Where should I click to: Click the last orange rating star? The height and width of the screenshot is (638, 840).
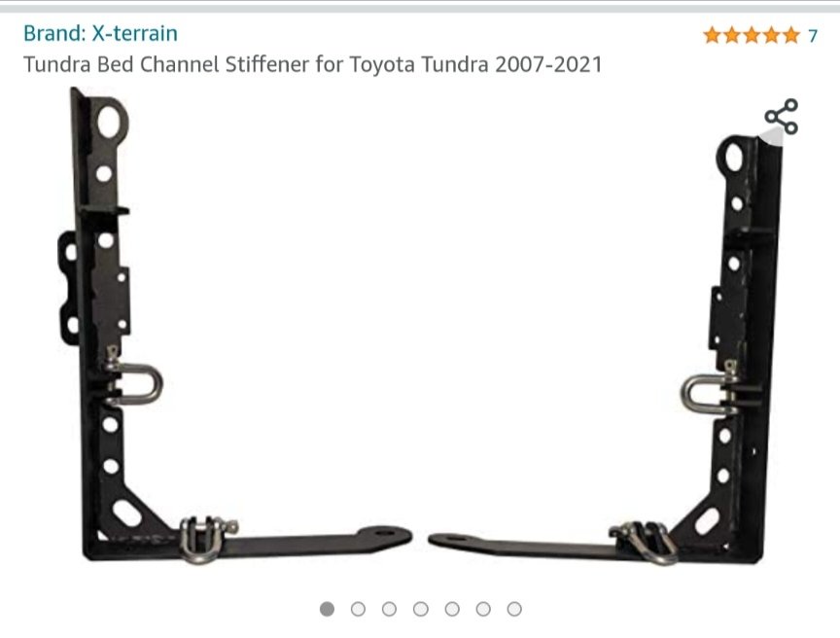click(x=790, y=35)
